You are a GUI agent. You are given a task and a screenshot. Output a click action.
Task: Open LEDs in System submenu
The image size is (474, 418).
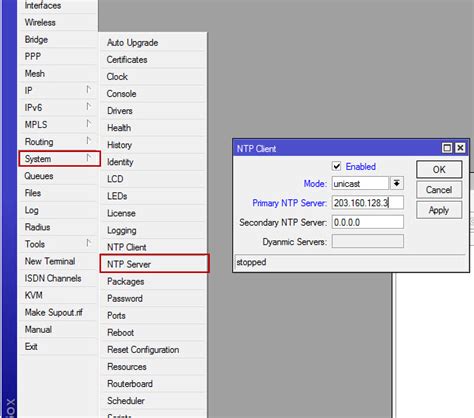[153, 196]
